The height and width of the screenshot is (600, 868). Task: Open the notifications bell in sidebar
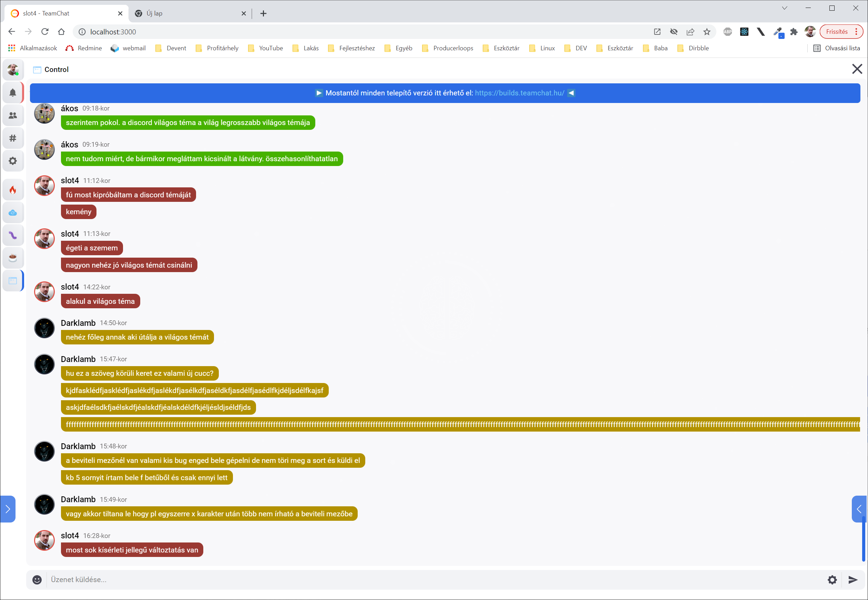tap(13, 93)
